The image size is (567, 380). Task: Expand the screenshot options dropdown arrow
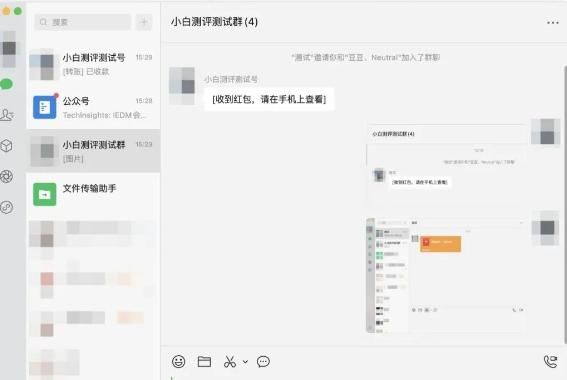pos(245,362)
